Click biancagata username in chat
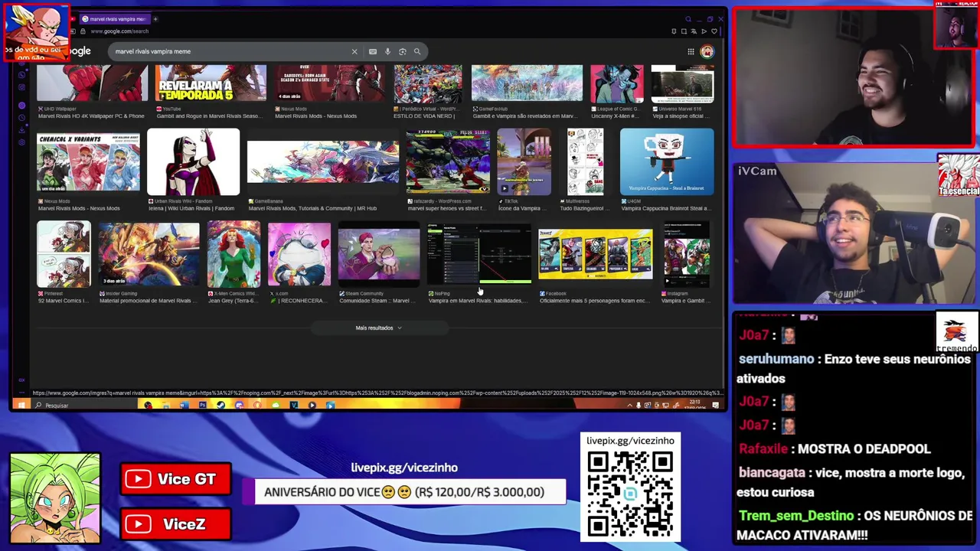Image resolution: width=980 pixels, height=551 pixels. point(772,473)
